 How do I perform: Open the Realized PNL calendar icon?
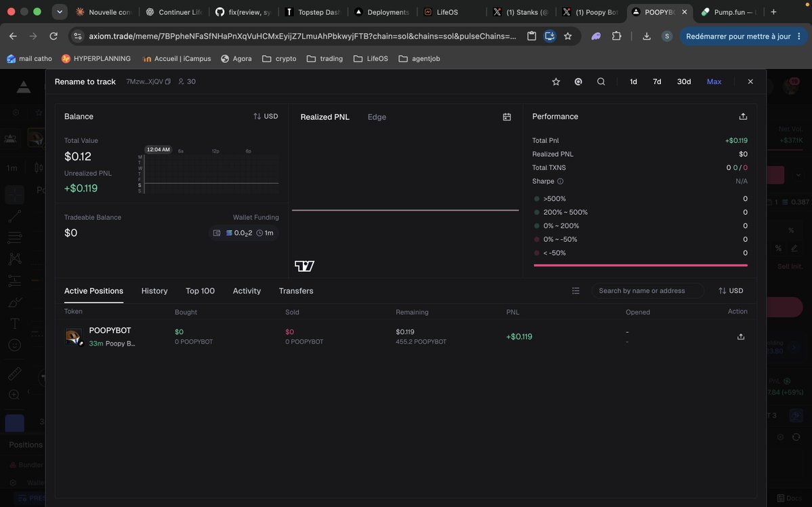507,117
